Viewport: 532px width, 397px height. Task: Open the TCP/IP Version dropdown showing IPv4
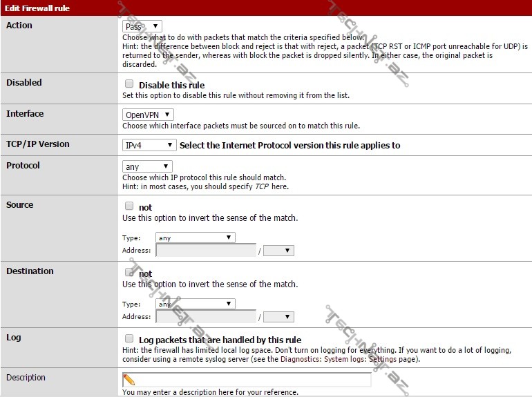(150, 145)
